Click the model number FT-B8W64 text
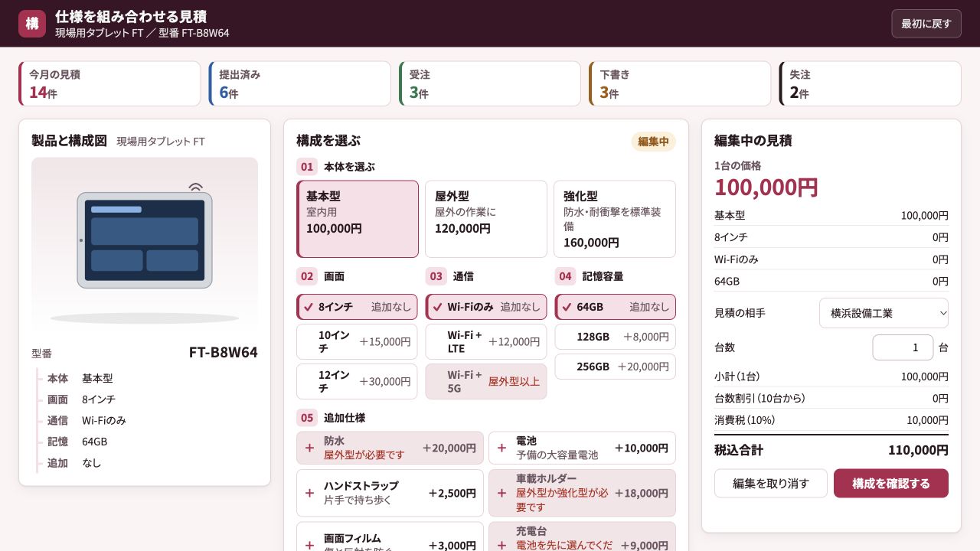This screenshot has width=980, height=551. pyautogui.click(x=224, y=352)
